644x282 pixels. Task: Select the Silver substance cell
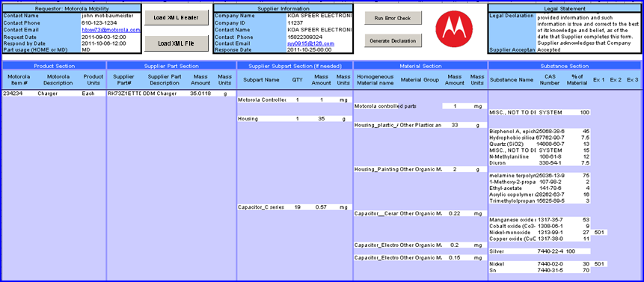[x=512, y=251]
